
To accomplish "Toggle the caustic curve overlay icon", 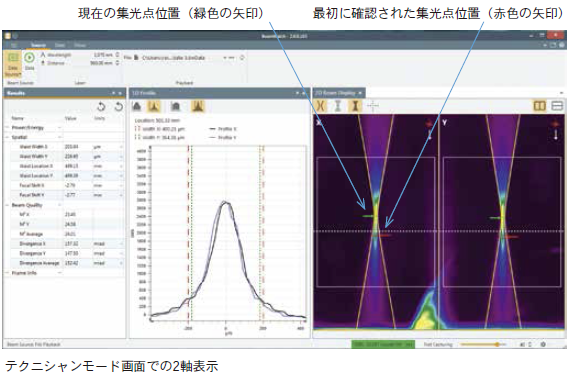I will [x=320, y=106].
